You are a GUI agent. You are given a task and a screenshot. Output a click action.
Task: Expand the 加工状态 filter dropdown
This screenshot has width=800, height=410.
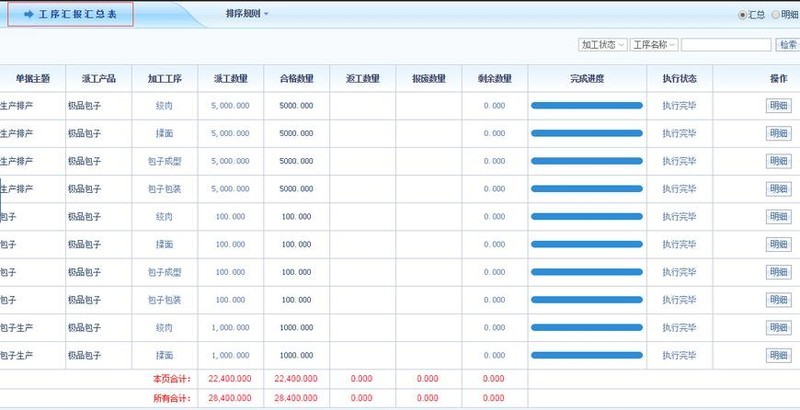pos(603,45)
